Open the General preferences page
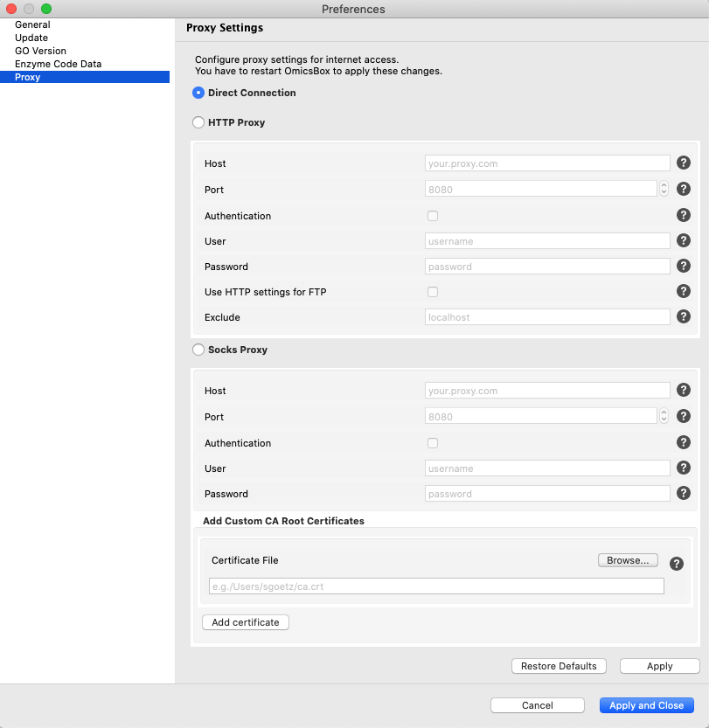 click(32, 24)
